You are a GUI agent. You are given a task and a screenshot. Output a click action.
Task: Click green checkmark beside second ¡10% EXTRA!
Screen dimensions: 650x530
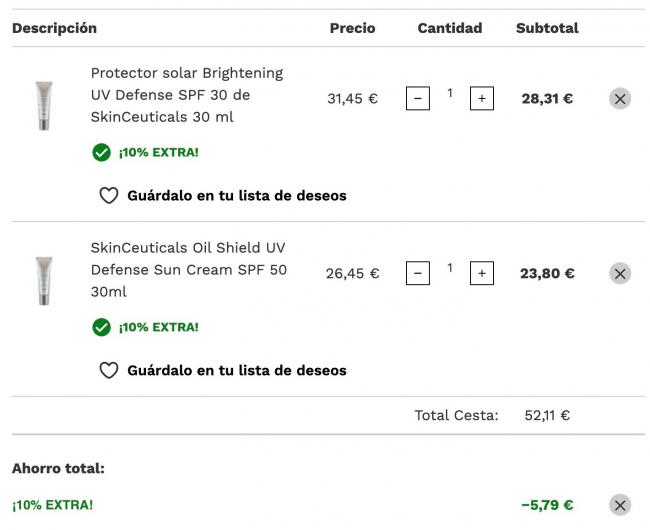click(102, 327)
